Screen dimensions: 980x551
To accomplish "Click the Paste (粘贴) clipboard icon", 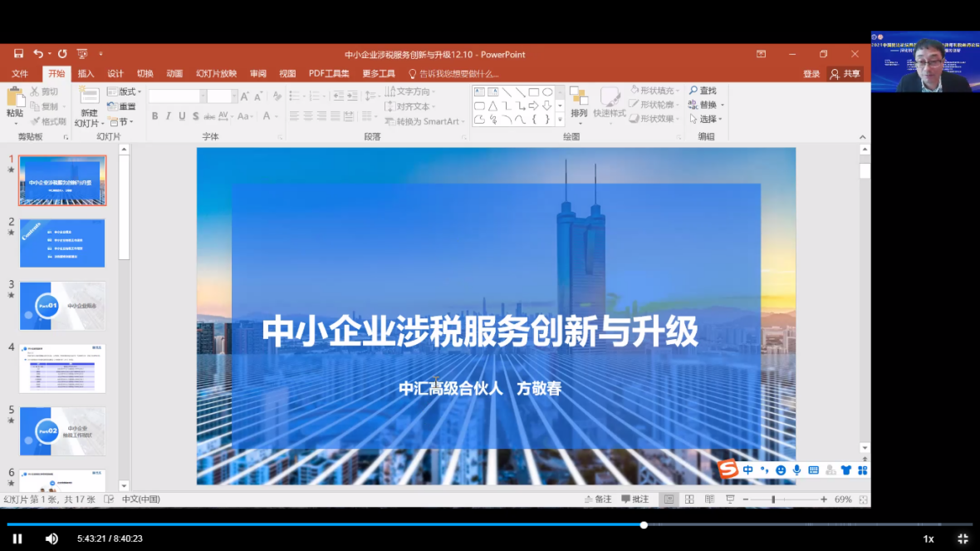I will pyautogui.click(x=15, y=98).
